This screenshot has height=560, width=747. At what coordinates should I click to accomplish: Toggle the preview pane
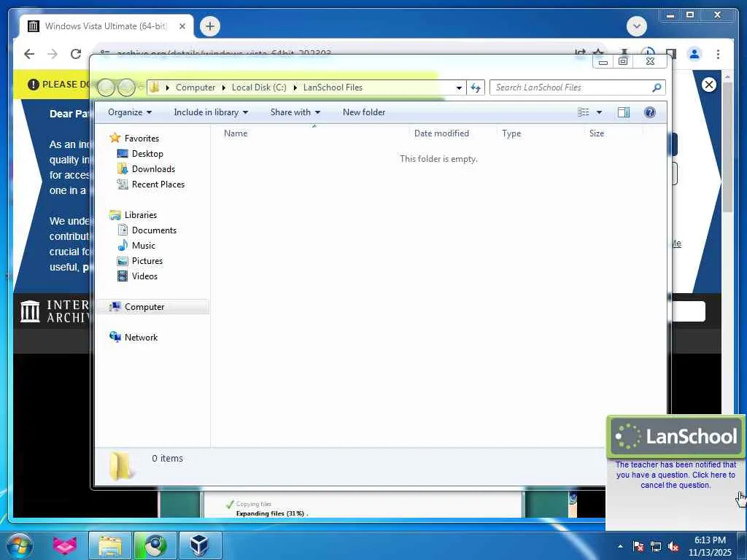pyautogui.click(x=623, y=112)
